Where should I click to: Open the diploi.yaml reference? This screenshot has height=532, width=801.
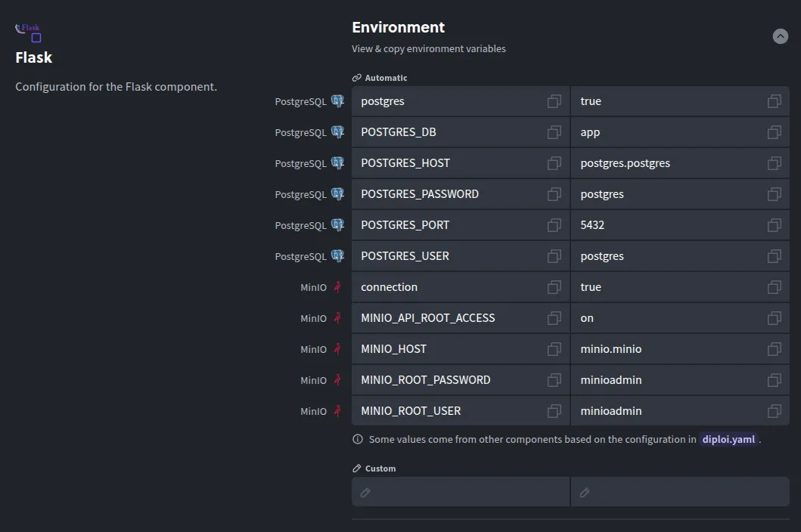pos(728,439)
